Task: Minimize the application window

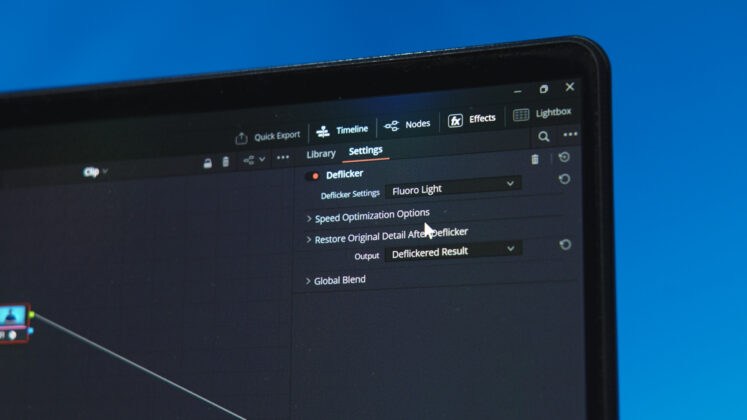Action: click(x=518, y=91)
